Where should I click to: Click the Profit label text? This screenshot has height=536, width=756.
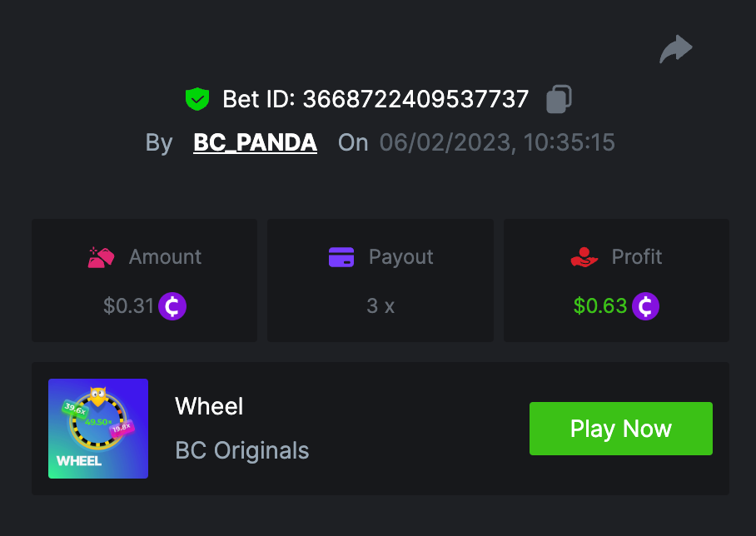click(x=637, y=257)
